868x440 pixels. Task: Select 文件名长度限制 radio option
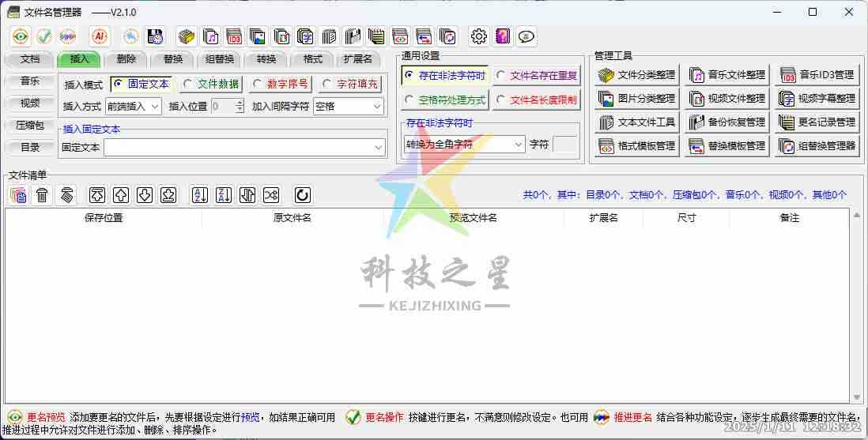tap(537, 100)
